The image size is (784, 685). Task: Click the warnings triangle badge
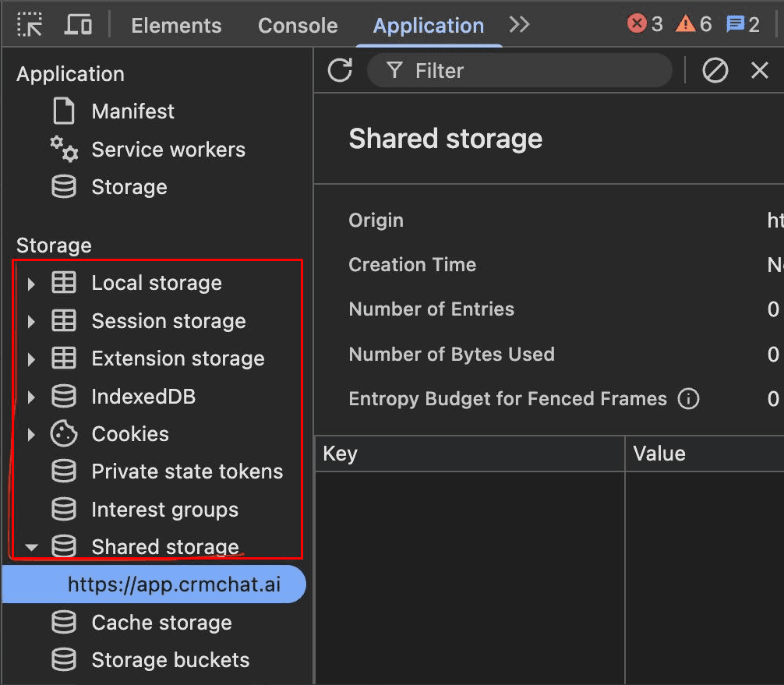pos(694,25)
